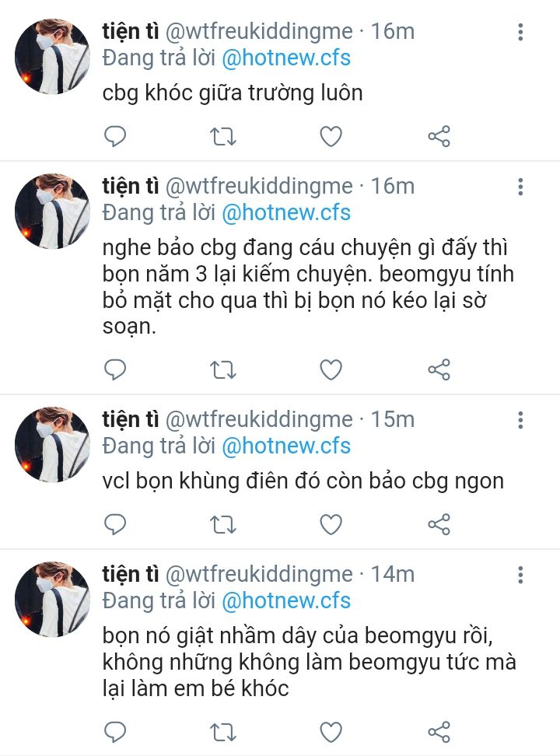
Task: Like the "vcl bọn khùng điên" tweet
Action: [x=331, y=524]
